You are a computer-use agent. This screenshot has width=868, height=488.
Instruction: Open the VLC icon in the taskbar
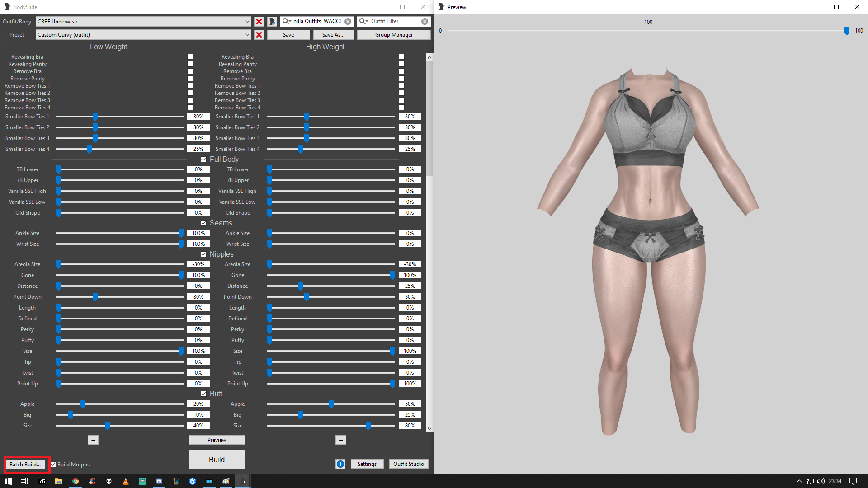(x=126, y=481)
